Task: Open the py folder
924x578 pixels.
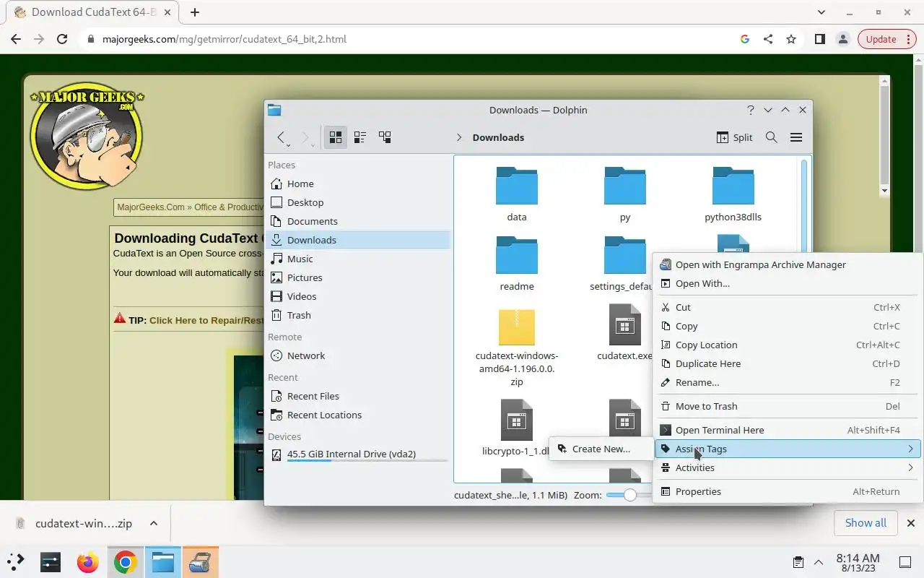Action: 625,194
